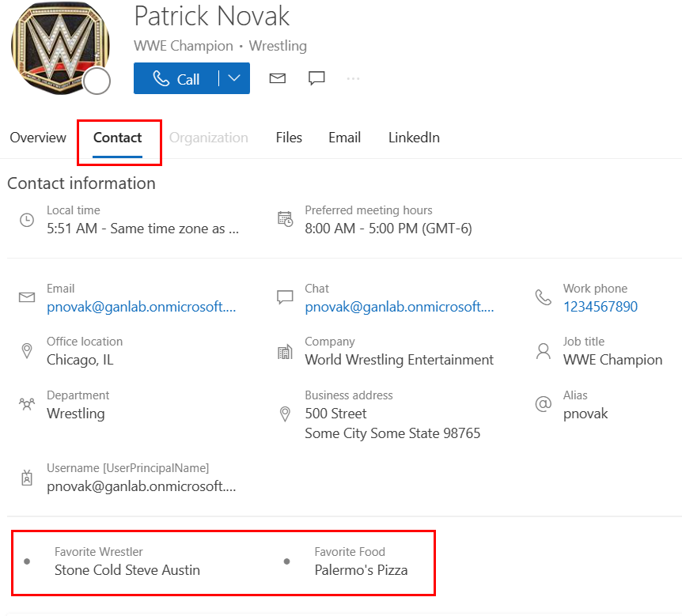Click the clock icon beside Local time

[x=27, y=220]
